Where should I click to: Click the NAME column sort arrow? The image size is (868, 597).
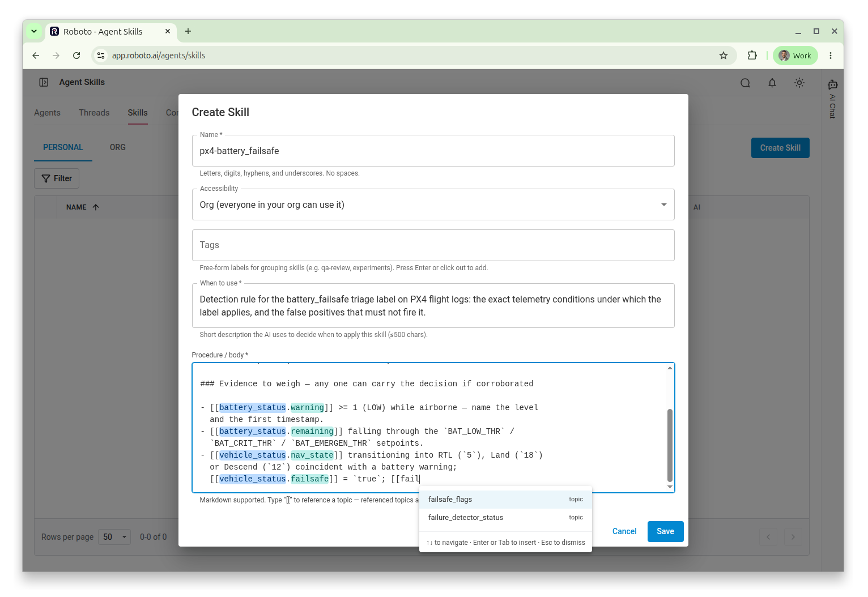point(96,207)
